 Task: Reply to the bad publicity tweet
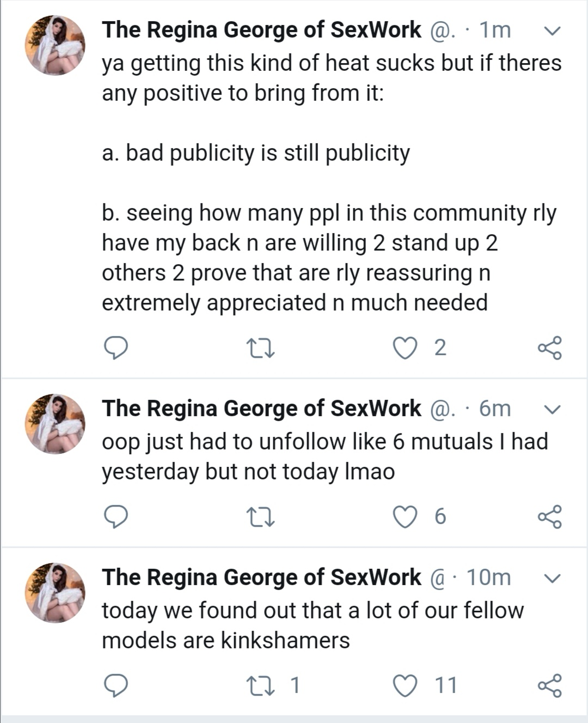115,348
